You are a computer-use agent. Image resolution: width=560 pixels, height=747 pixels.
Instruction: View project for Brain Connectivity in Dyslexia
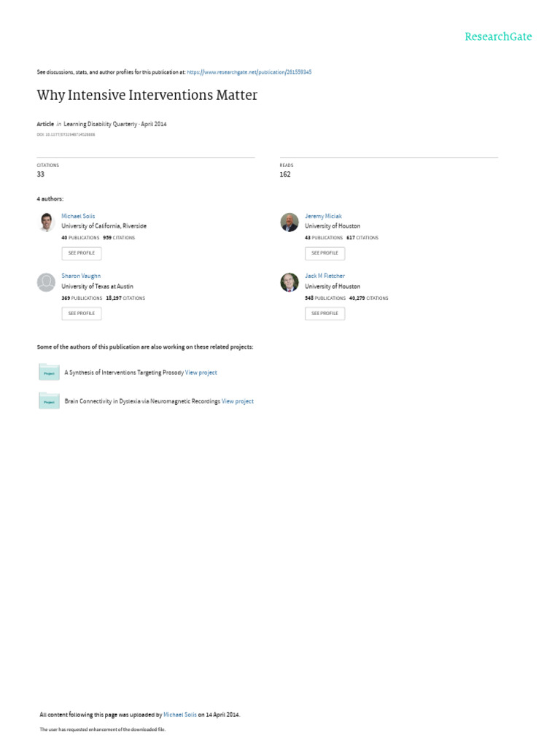coord(238,401)
